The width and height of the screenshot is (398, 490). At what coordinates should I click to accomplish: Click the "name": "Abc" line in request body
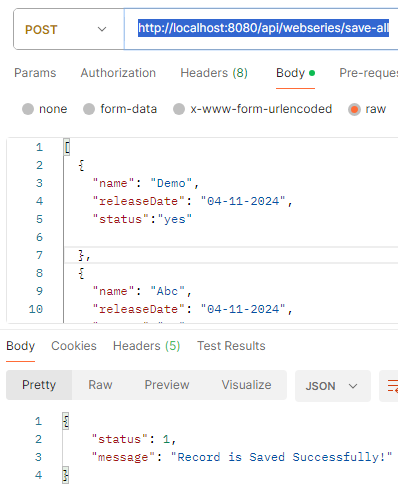click(x=142, y=291)
